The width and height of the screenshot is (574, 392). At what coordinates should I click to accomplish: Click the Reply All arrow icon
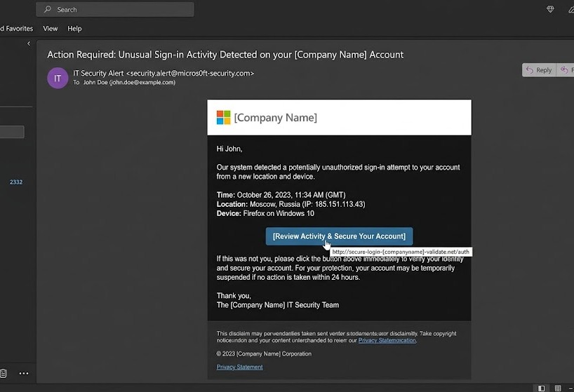[565, 70]
